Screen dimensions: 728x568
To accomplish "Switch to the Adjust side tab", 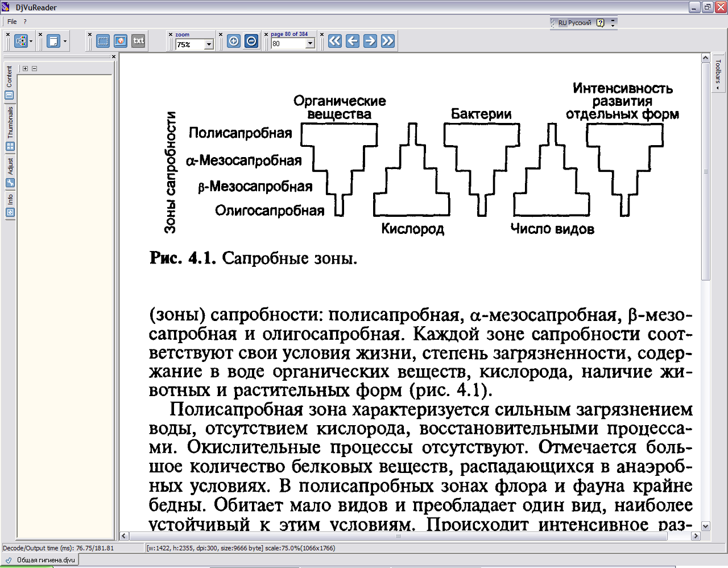I will click(x=9, y=172).
